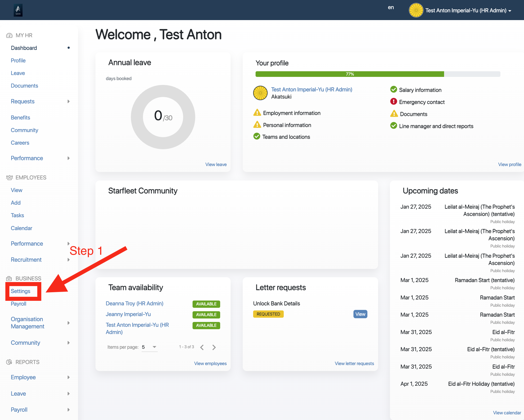
Task: Click the Employment information warning icon
Action: click(x=257, y=113)
